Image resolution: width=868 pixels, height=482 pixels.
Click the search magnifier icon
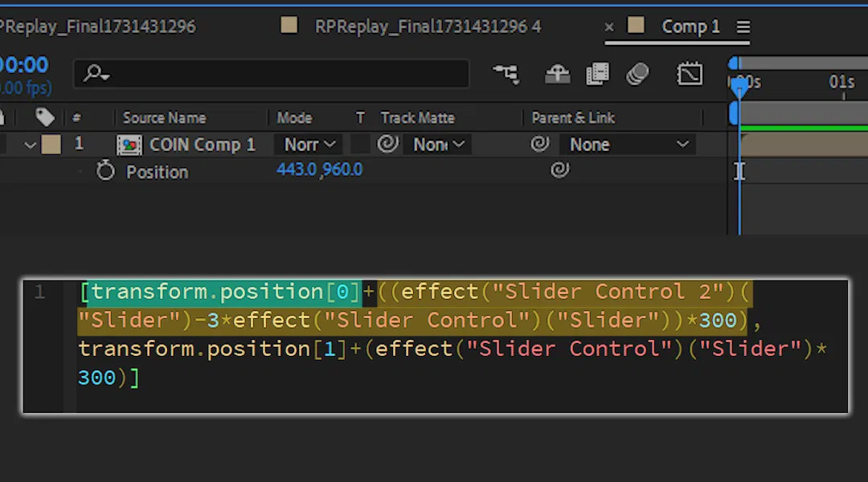point(95,73)
